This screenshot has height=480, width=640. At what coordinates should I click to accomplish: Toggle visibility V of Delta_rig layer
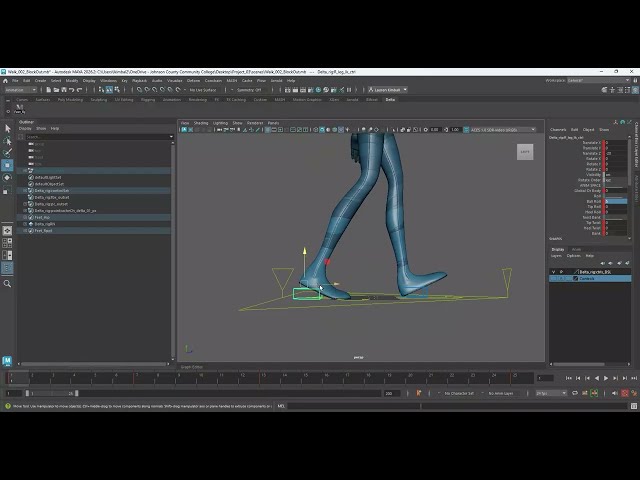[x=553, y=271]
